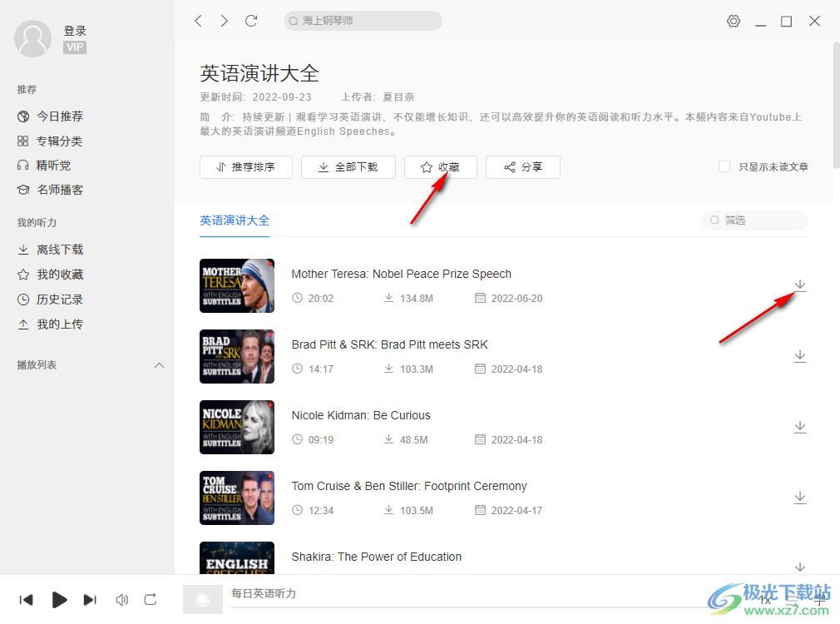
Task: Enable the 只显示未读文章 checkbox
Action: coord(724,166)
